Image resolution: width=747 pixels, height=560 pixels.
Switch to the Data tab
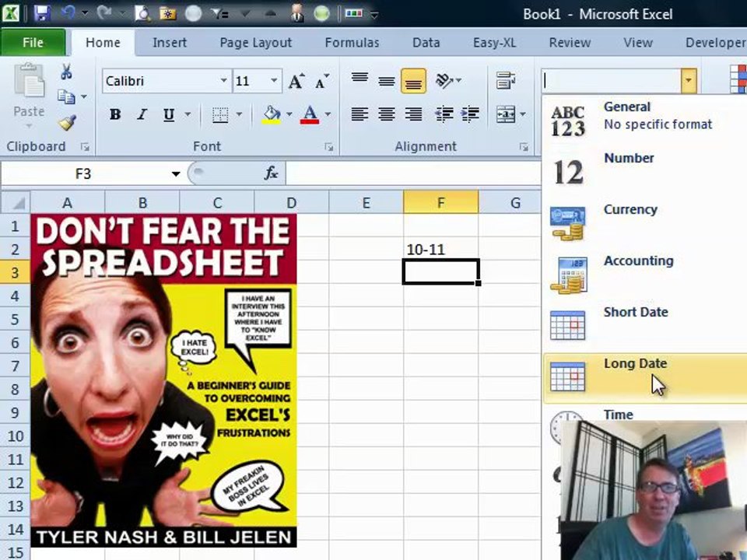426,42
